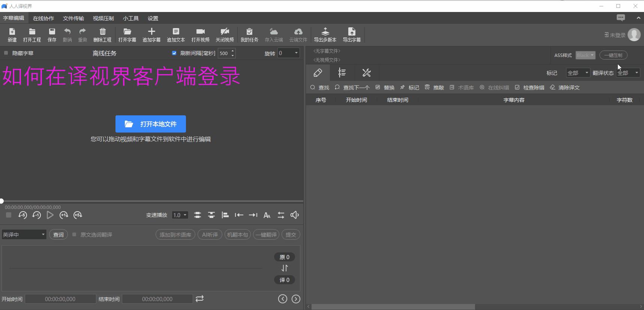Toggle the volume speaker icon

pyautogui.click(x=295, y=215)
